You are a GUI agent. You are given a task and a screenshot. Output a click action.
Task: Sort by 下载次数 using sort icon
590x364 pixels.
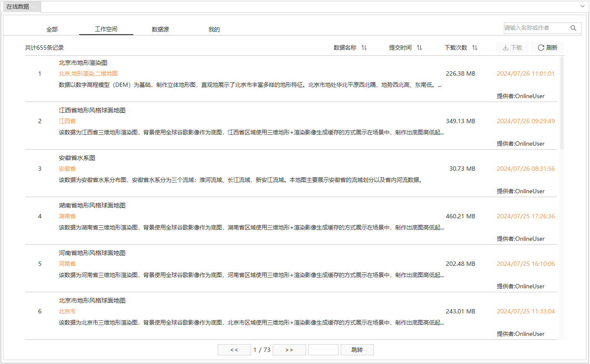click(474, 48)
